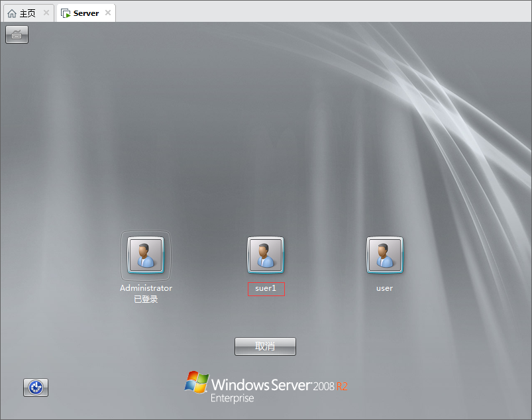Choose the user account picture

(384, 255)
